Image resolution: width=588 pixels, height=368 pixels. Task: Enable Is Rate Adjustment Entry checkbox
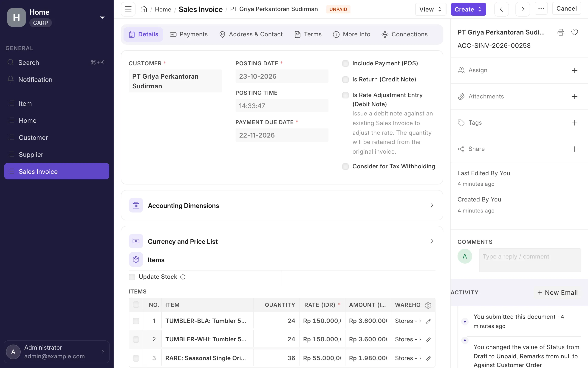coord(345,95)
